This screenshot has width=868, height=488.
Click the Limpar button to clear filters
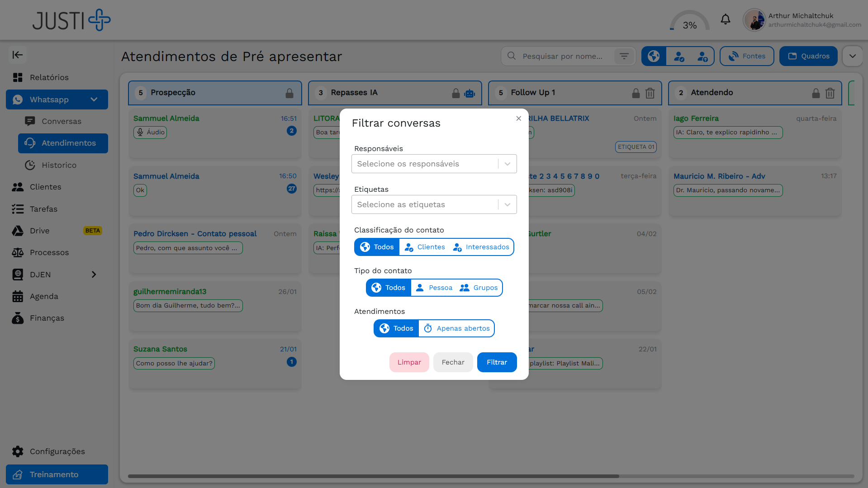click(x=409, y=362)
